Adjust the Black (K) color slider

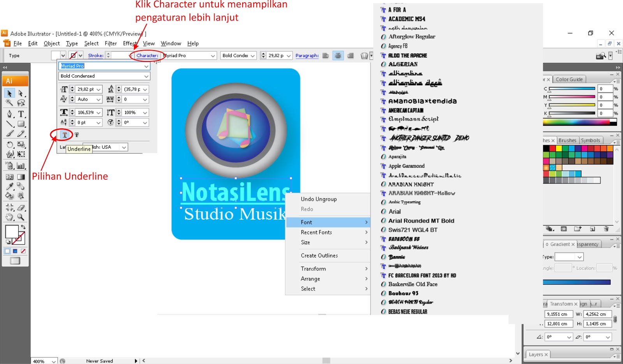pos(572,114)
